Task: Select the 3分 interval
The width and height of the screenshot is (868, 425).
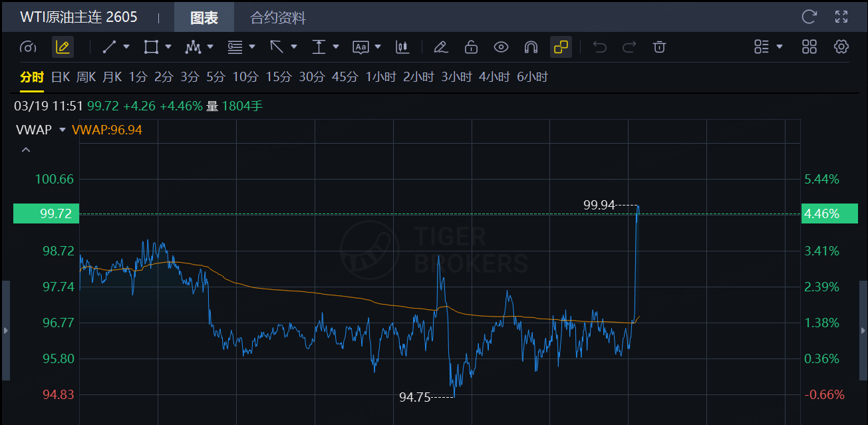Action: point(190,77)
